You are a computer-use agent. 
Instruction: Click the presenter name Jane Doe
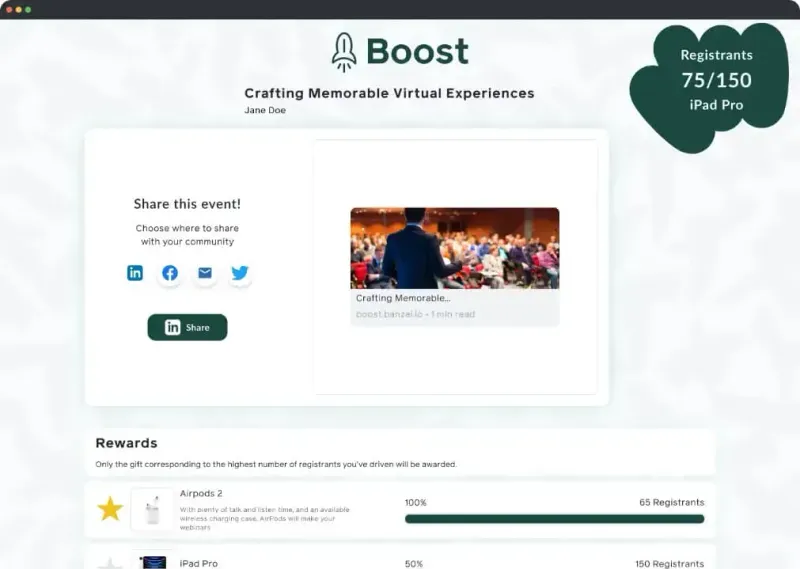[265, 110]
